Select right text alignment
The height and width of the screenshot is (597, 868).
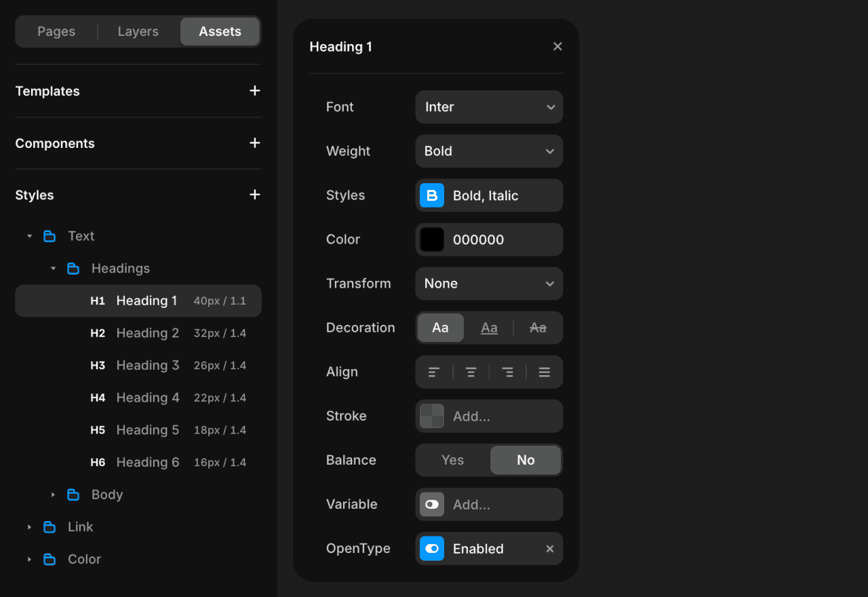tap(507, 372)
